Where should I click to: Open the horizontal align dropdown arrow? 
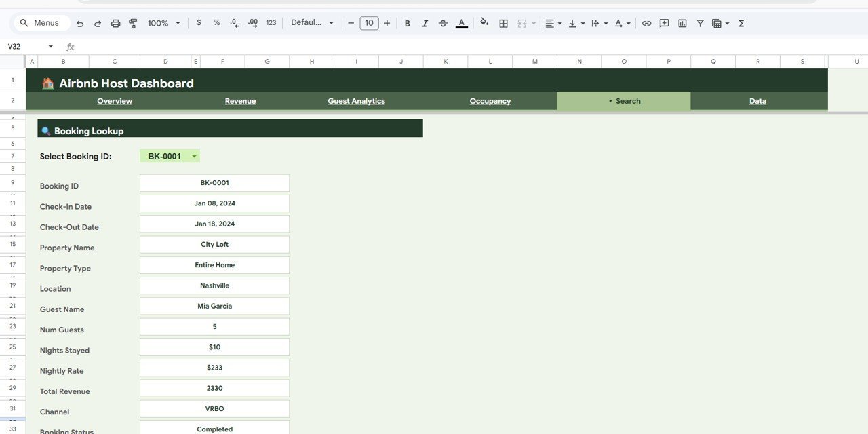pyautogui.click(x=560, y=22)
